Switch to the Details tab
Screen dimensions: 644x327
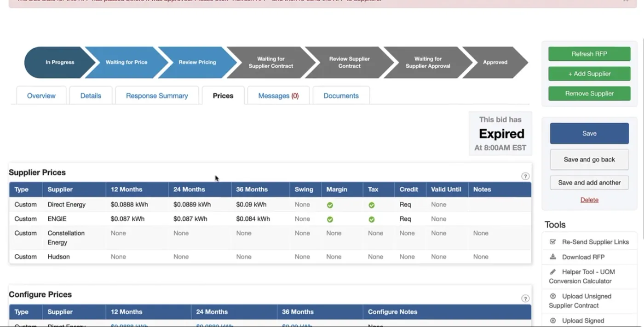91,96
